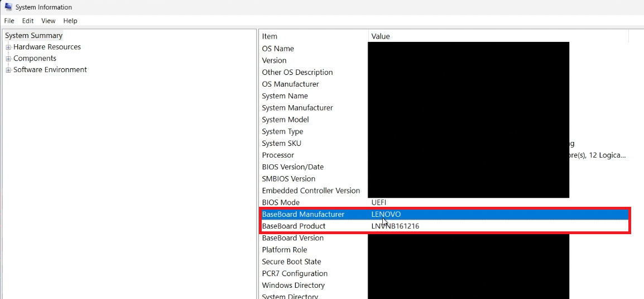Click the LNVNB161216 value
644x299 pixels.
click(395, 226)
